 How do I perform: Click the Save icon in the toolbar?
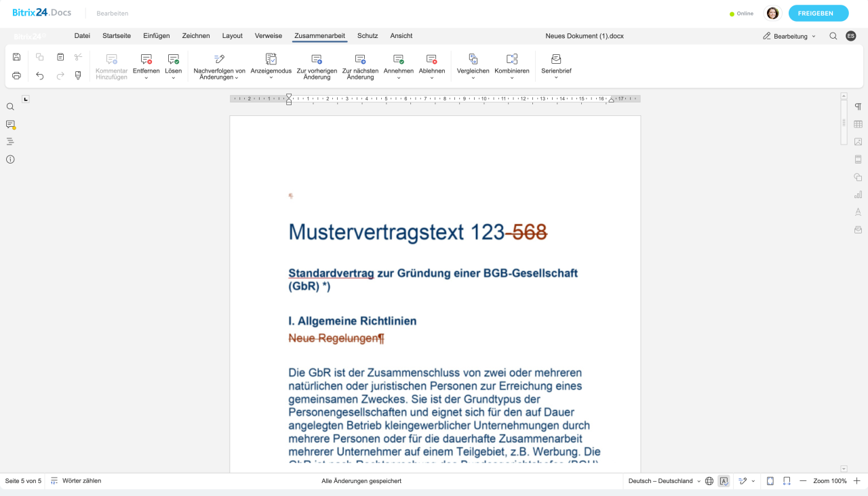[x=17, y=57]
